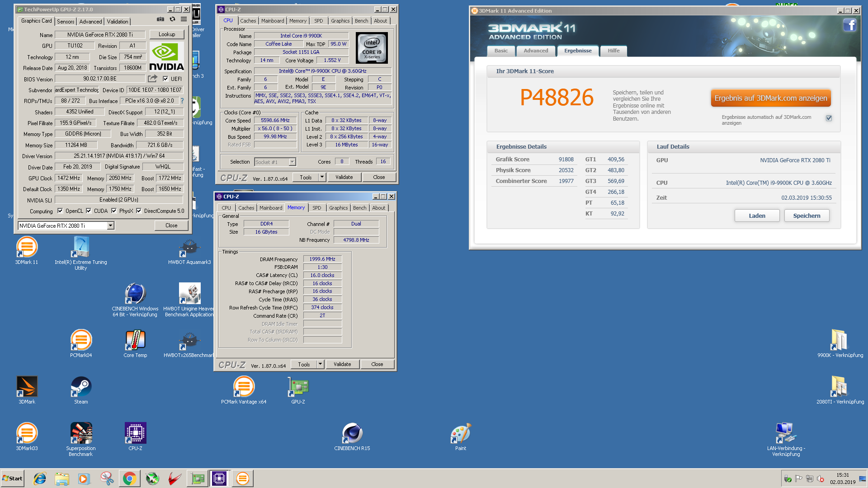
Task: Open HWBOT Aquamark3 desktop icon
Action: (x=189, y=251)
